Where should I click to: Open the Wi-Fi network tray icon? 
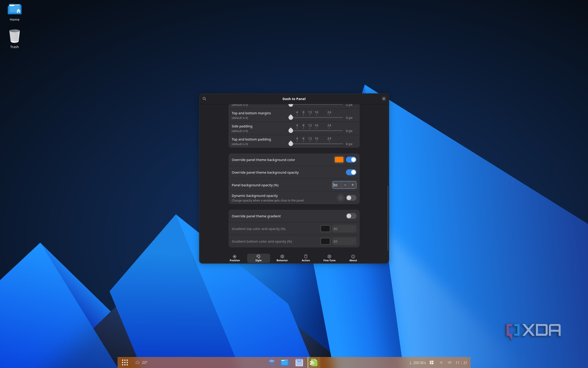[x=441, y=362]
